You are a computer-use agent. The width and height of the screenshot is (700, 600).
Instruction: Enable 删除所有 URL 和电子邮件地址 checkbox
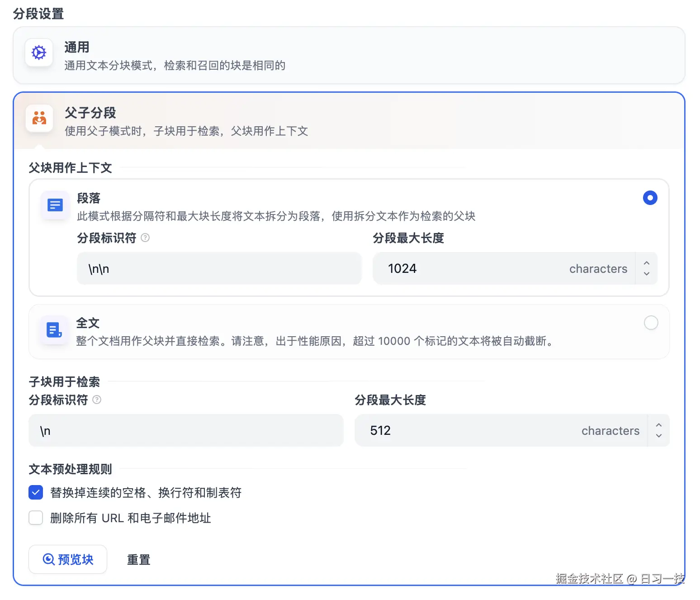[x=36, y=518]
